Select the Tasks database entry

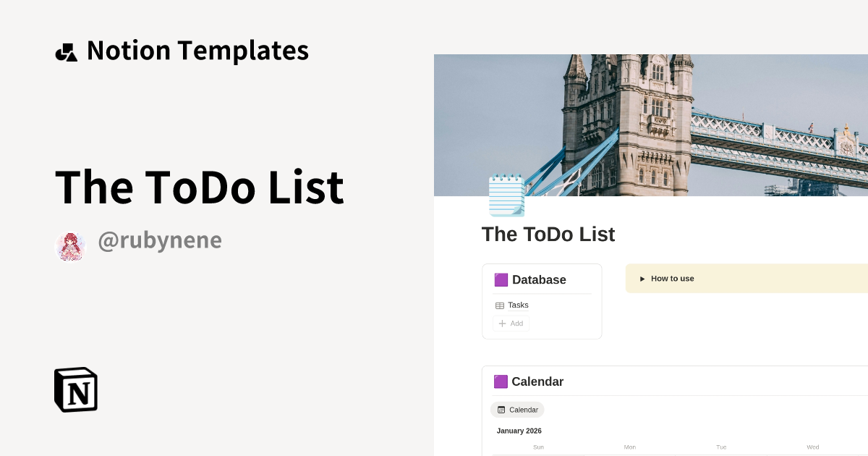pyautogui.click(x=518, y=305)
